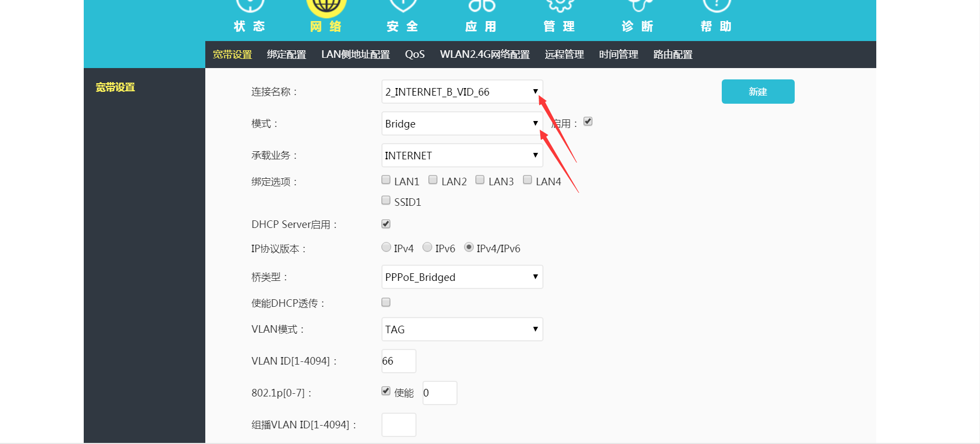The height and width of the screenshot is (444, 980).
Task: Select the 网络 network globe icon
Action: (326, 8)
